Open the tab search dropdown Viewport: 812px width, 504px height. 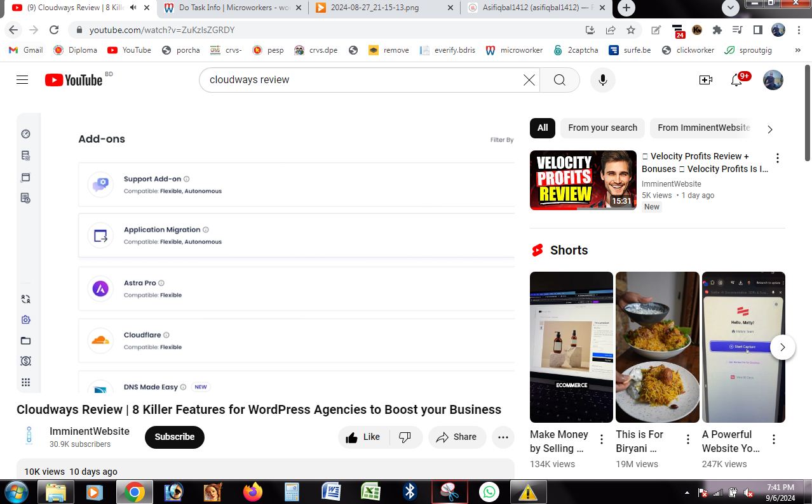[731, 8]
